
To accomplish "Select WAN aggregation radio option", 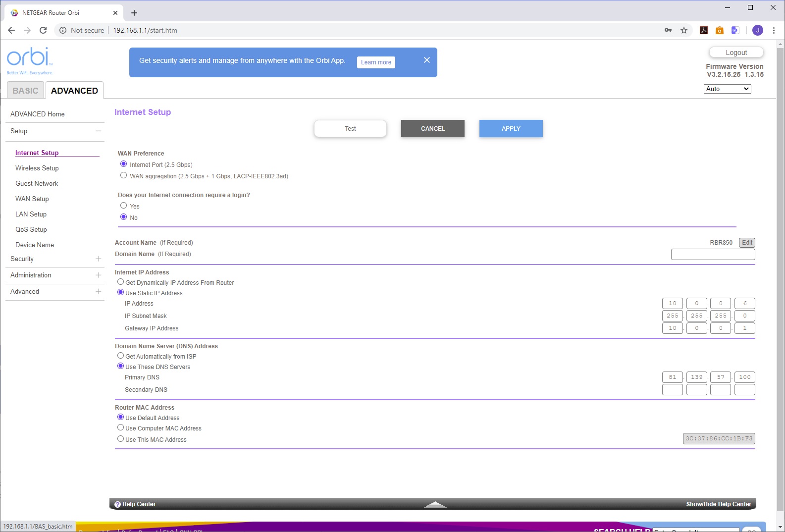I will coord(124,175).
